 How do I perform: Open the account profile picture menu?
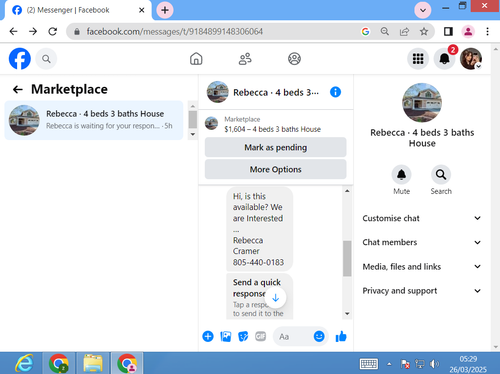pos(471,59)
